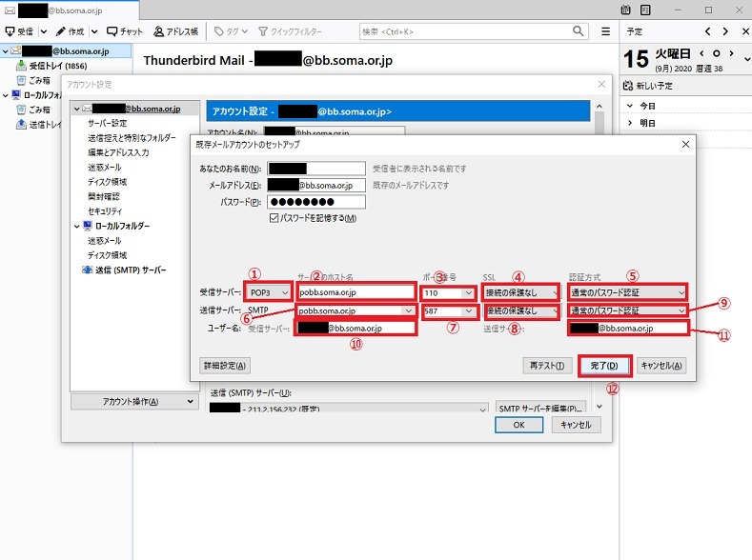Click incoming server username field

point(356,329)
